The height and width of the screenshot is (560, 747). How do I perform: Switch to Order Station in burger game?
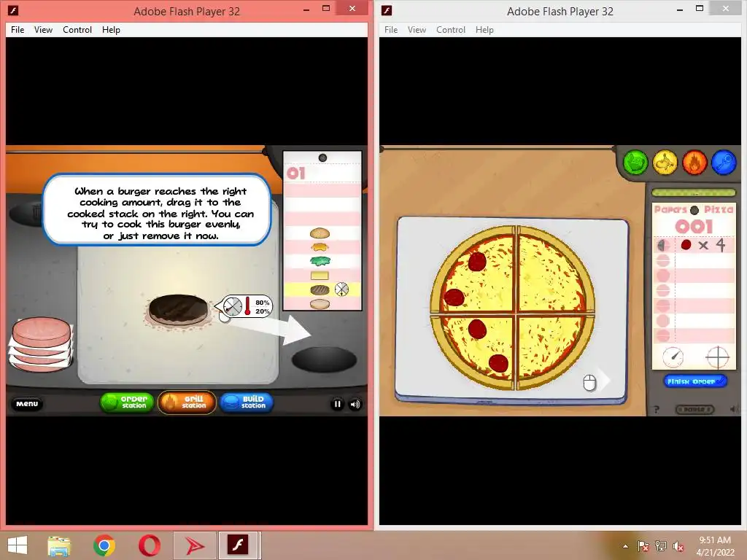point(127,402)
